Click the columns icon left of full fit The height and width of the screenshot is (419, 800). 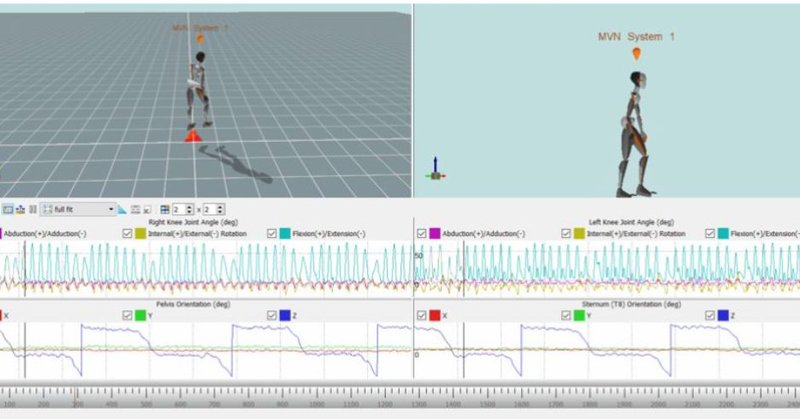tap(33, 209)
